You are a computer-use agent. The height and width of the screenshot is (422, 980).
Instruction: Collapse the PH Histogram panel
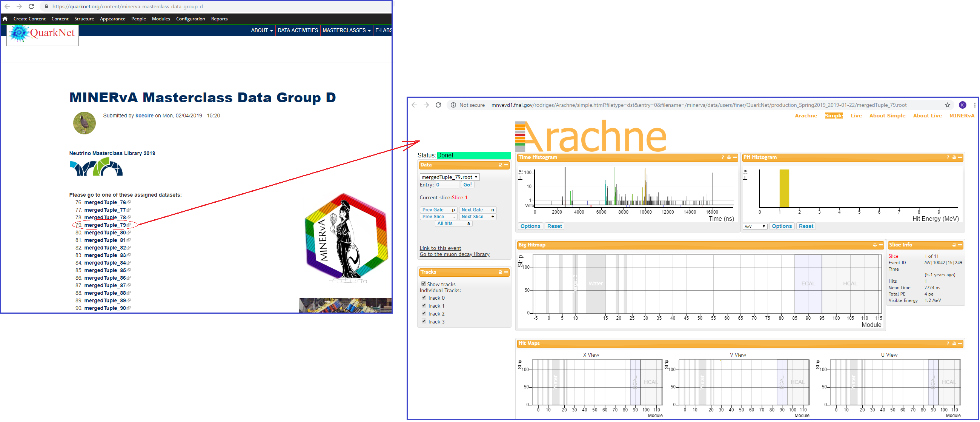960,157
